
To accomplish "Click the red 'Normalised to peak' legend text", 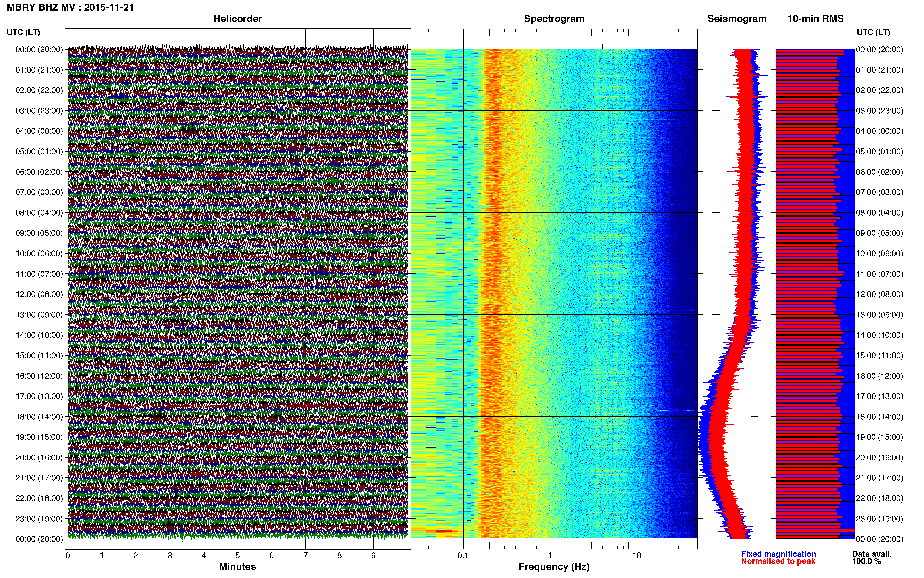I will point(778,561).
